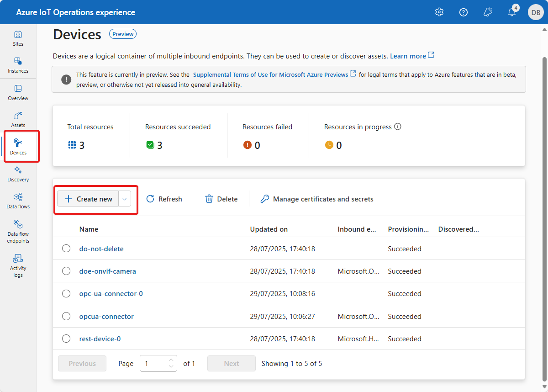The height and width of the screenshot is (392, 548).
Task: Click the Inbound endpoint column header
Action: [x=357, y=229]
